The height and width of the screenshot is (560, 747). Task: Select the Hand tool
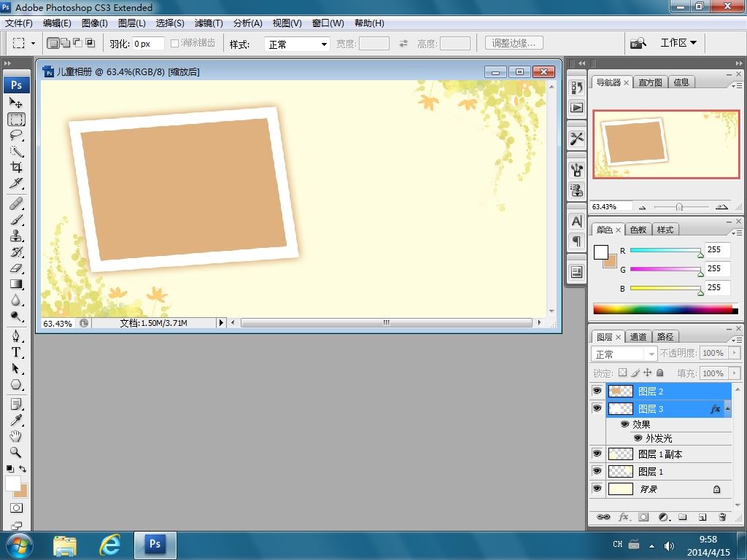[16, 436]
